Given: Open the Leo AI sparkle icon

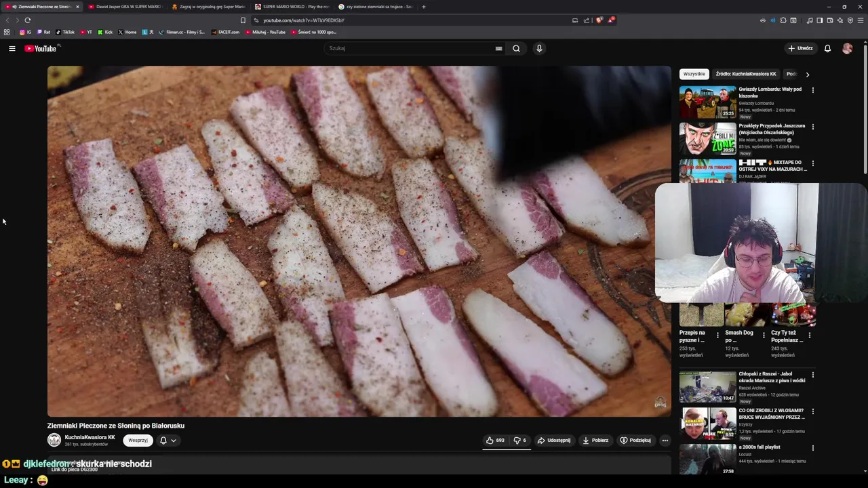Looking at the screenshot, I should point(840,20).
